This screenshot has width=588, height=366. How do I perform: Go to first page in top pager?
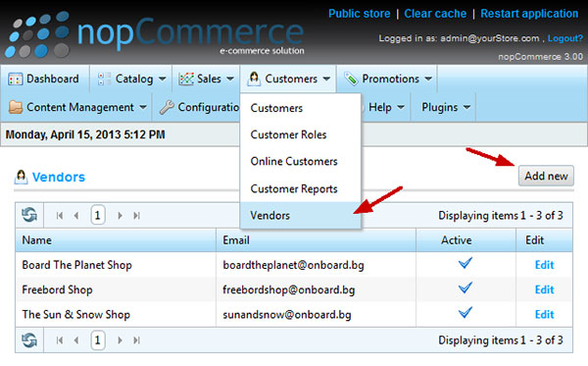pyautogui.click(x=59, y=216)
